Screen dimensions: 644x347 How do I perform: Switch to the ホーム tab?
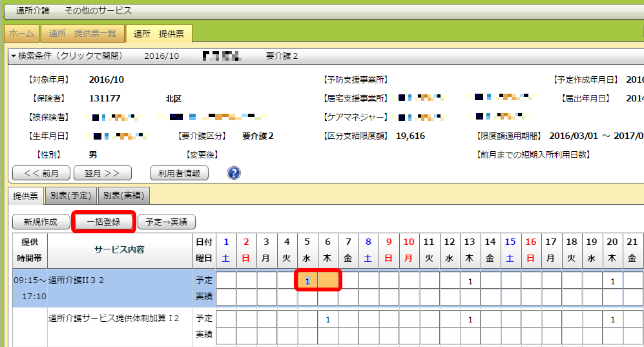tap(21, 34)
